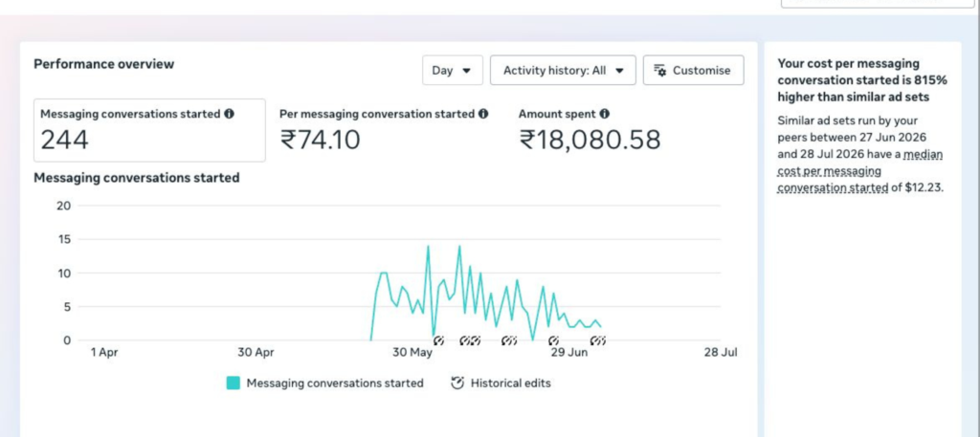Select the Messaging conversations started metric card
The image size is (980, 437).
pyautogui.click(x=149, y=130)
